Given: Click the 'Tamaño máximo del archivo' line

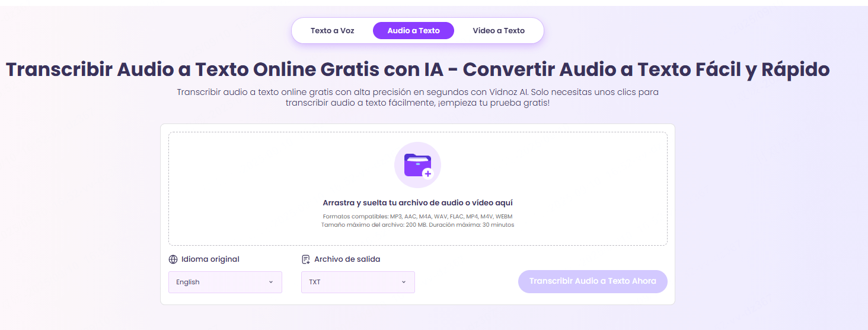Looking at the screenshot, I should (x=417, y=225).
